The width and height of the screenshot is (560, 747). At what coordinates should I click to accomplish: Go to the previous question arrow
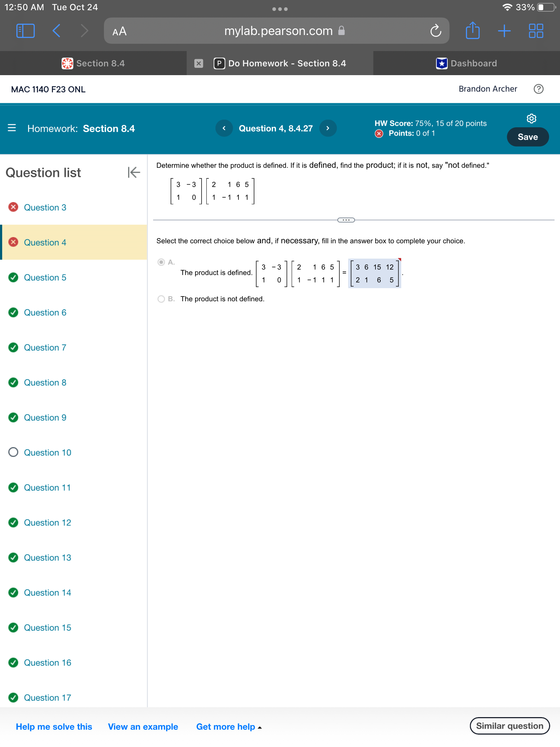point(224,128)
